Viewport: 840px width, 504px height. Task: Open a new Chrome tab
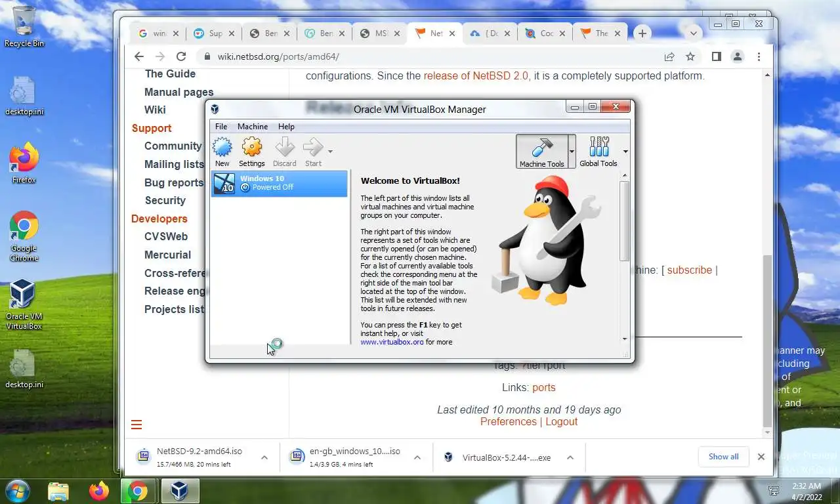click(642, 33)
